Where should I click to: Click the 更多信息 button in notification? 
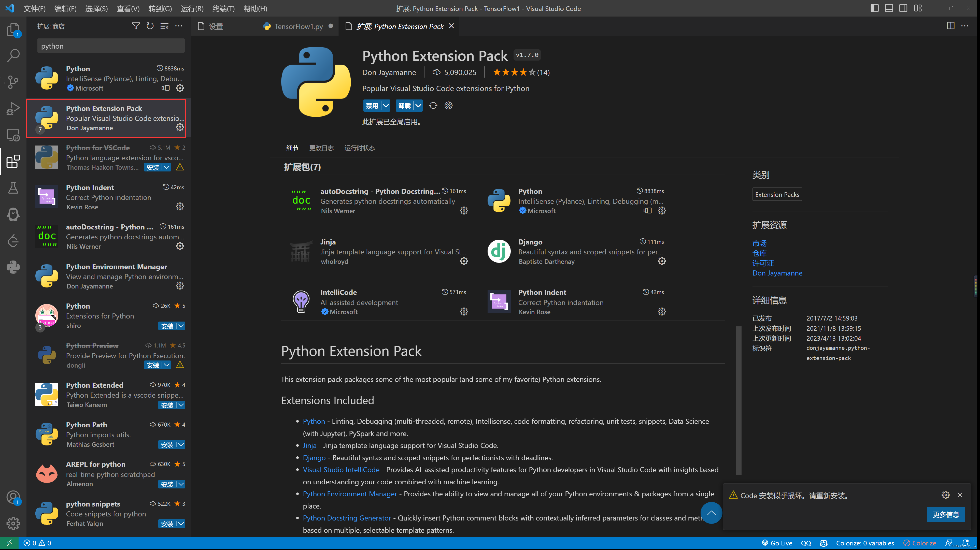(945, 515)
